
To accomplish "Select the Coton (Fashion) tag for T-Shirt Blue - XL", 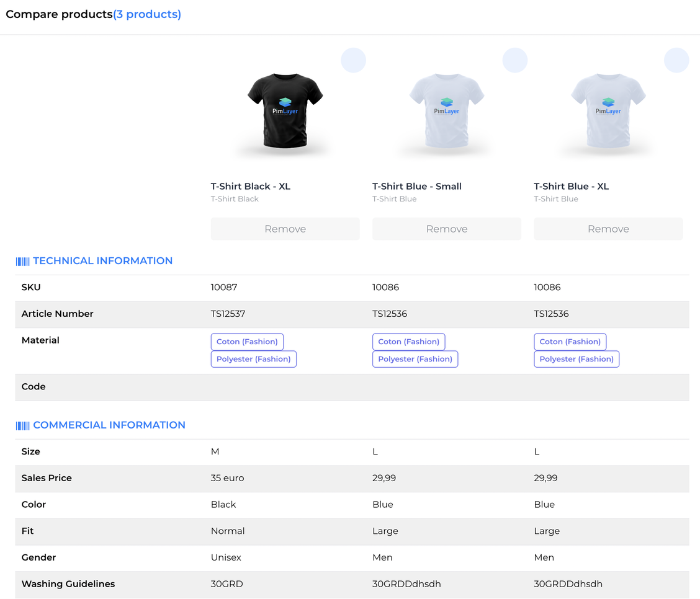I will pos(570,342).
